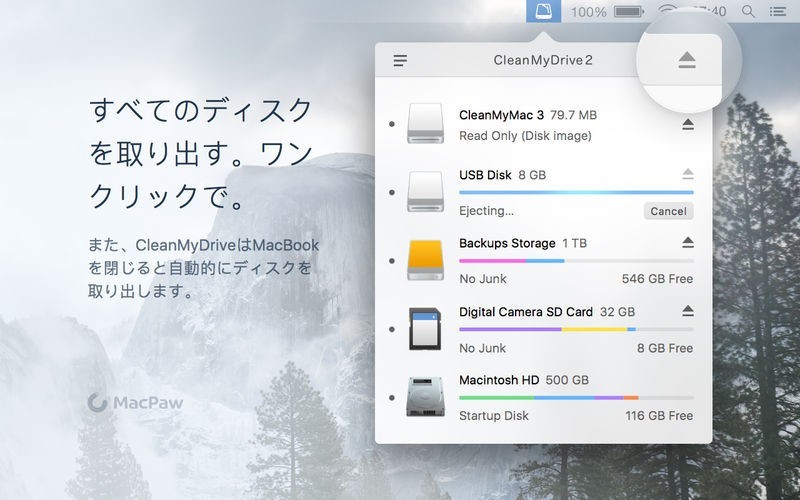Click Backups Storage usage bar
The height and width of the screenshot is (500, 800).
[575, 261]
